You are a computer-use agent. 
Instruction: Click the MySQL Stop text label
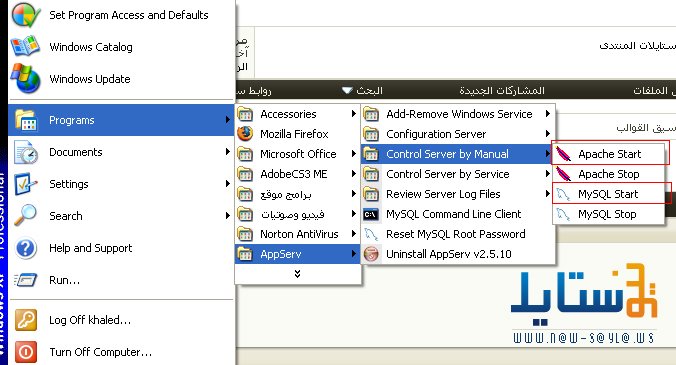point(607,214)
